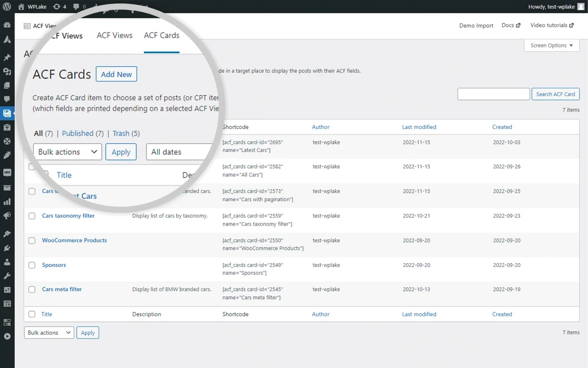Sort by the Author column header
The image size is (588, 368).
[321, 127]
